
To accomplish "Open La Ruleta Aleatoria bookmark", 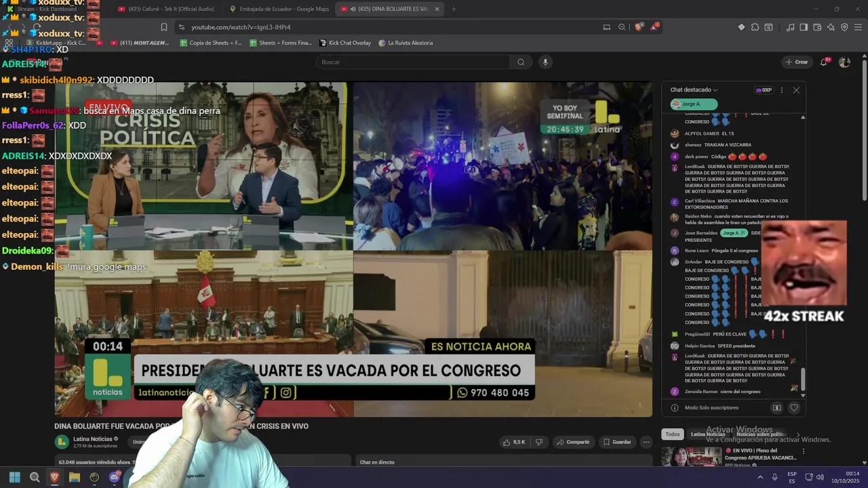I will point(406,43).
